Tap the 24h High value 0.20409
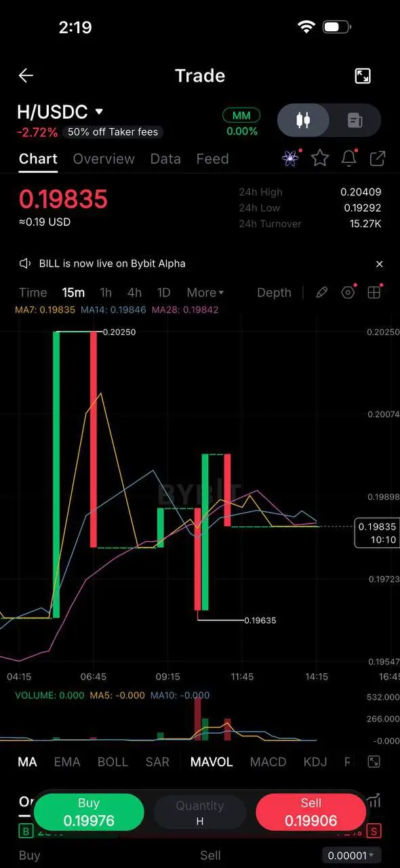 coord(361,193)
